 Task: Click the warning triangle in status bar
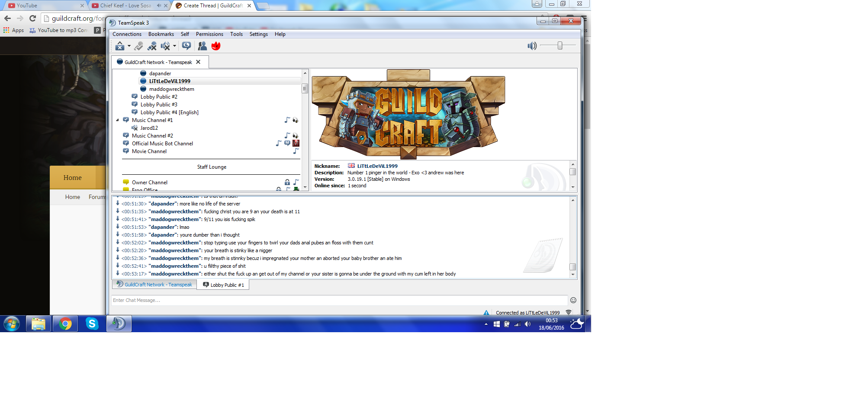click(x=486, y=313)
